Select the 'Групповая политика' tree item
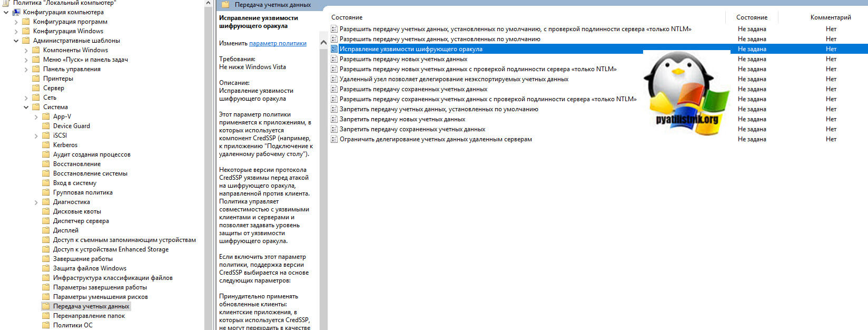Viewport: 868px width, 330px height. [x=83, y=192]
